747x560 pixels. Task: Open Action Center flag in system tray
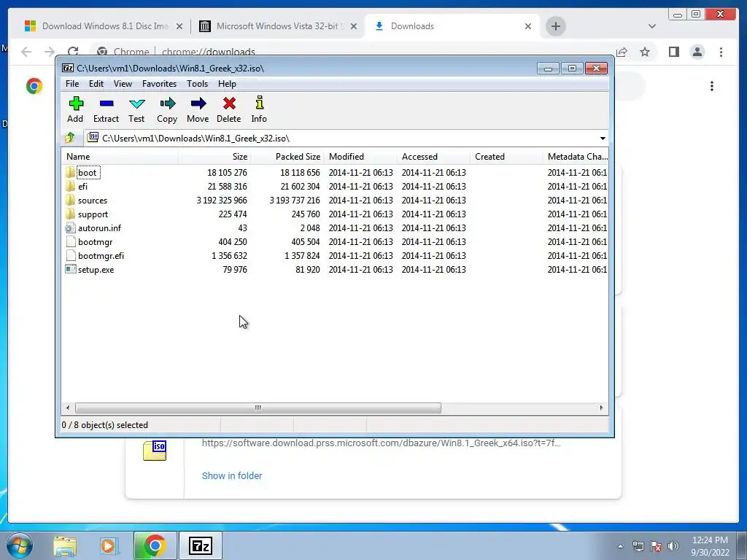click(656, 546)
